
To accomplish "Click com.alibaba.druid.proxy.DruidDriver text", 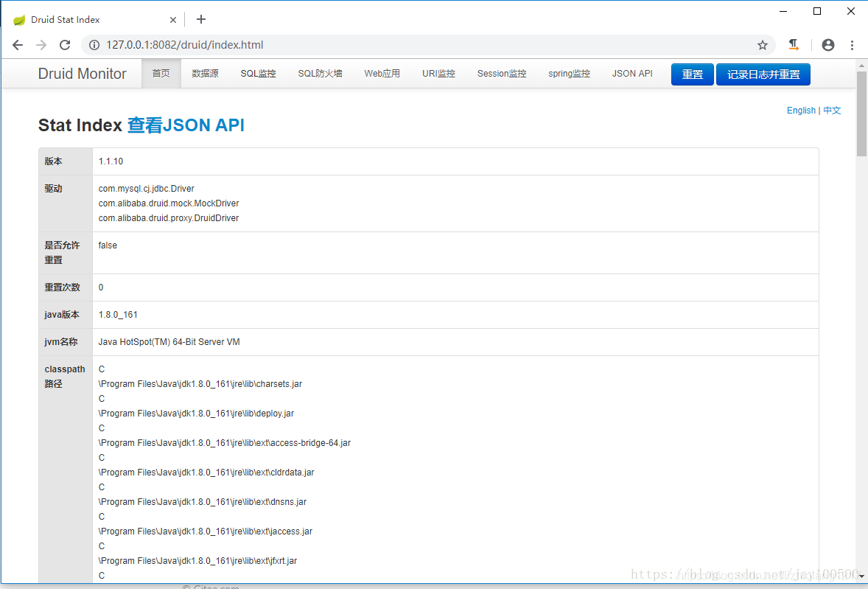I will click(169, 218).
